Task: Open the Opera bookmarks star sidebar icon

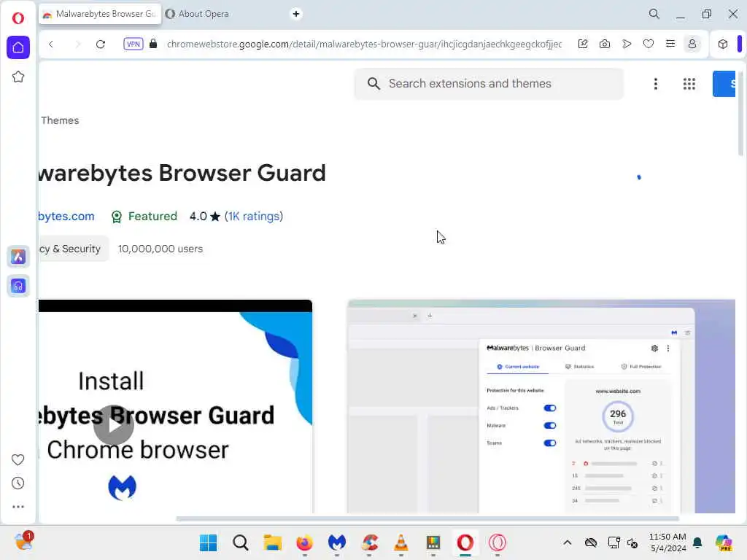Action: click(18, 77)
